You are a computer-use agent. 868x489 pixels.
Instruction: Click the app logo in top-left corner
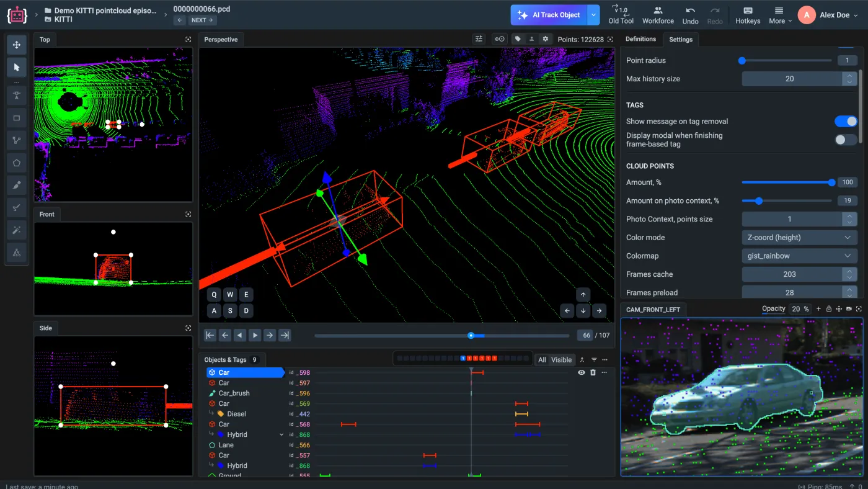tap(17, 15)
